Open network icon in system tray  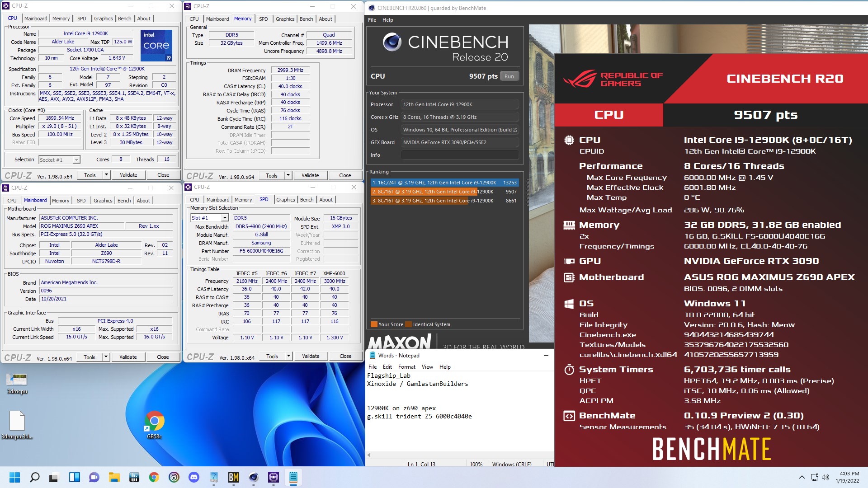click(x=814, y=477)
